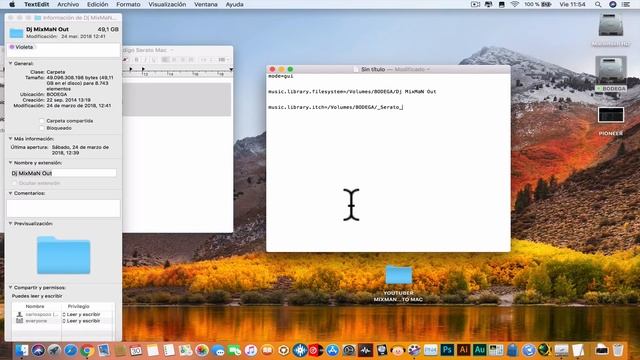This screenshot has width=640, height=360.
Task: Open FaceTime in the dock
Action: tap(234, 350)
